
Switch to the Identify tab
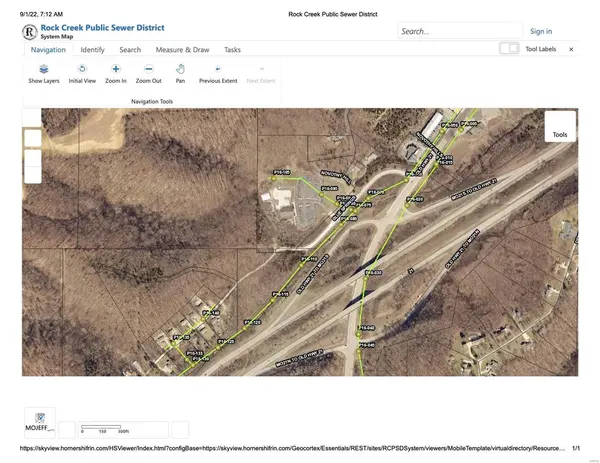pyautogui.click(x=92, y=50)
